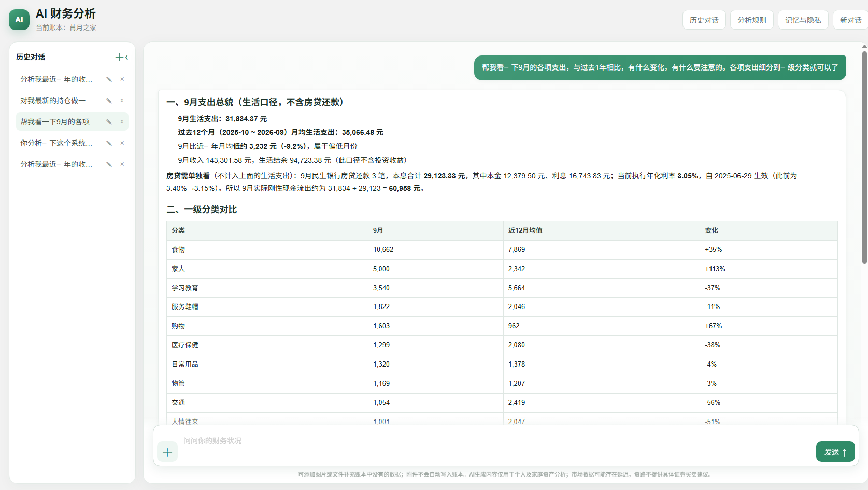This screenshot has height=490, width=868.
Task: Click the 9月生活支出：31,834.37 元 line
Action: click(222, 119)
